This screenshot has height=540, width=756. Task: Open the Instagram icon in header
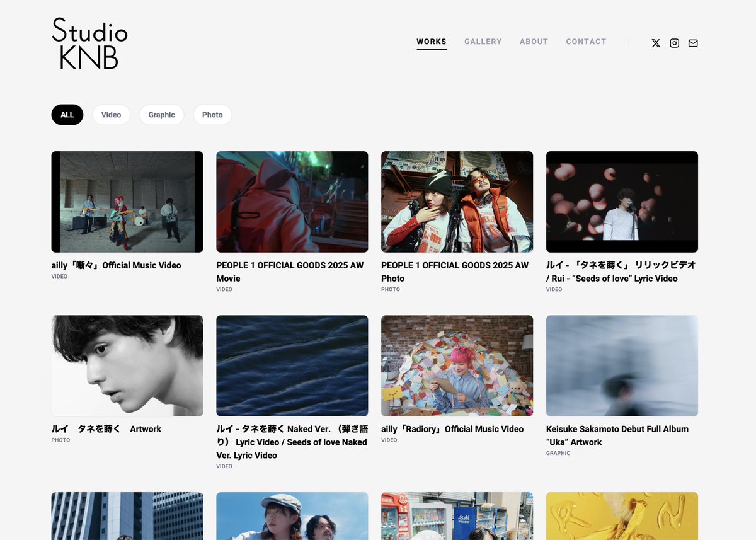(x=675, y=43)
